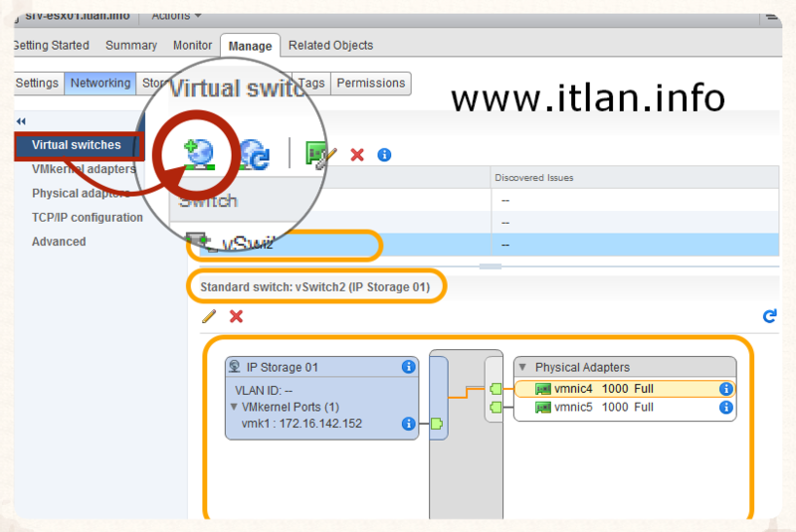
Task: Show info for vmnic4 adapter
Action: (x=725, y=389)
